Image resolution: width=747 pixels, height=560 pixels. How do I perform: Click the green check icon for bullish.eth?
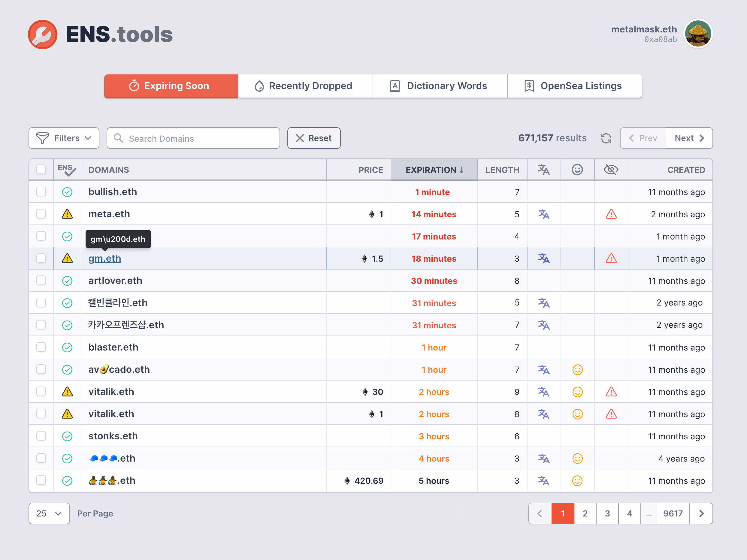[67, 192]
